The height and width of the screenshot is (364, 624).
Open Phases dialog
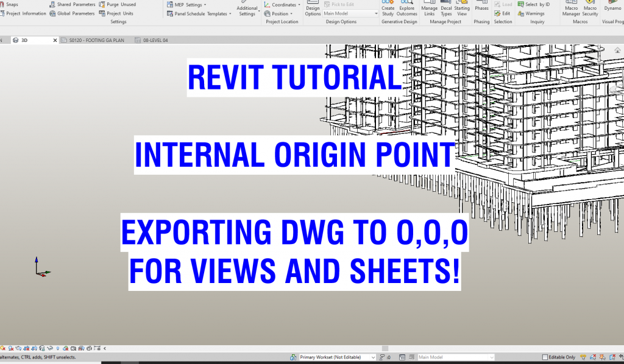[481, 7]
